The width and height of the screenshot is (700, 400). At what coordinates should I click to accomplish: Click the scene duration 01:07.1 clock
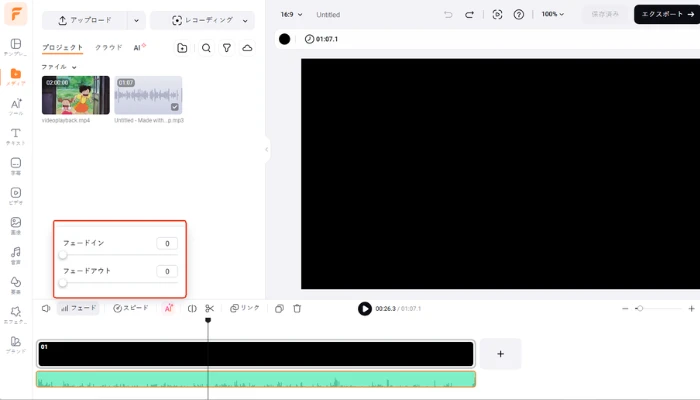click(x=321, y=39)
